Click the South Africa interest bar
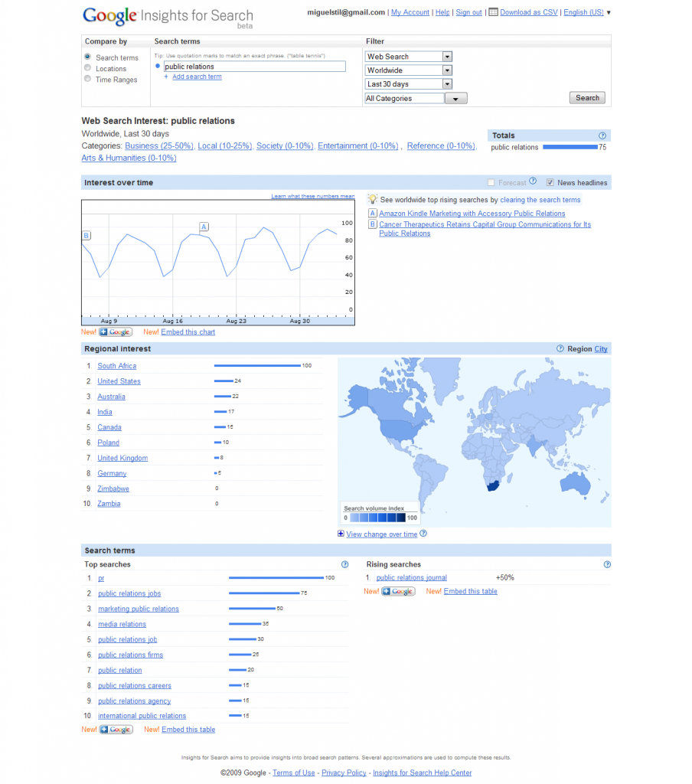Viewport: 692px width, 784px height. [257, 365]
